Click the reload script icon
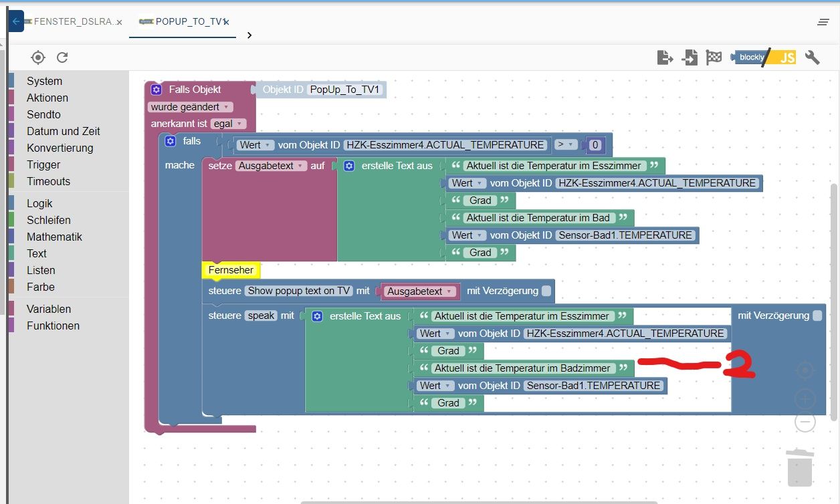This screenshot has height=504, width=840. (x=62, y=57)
